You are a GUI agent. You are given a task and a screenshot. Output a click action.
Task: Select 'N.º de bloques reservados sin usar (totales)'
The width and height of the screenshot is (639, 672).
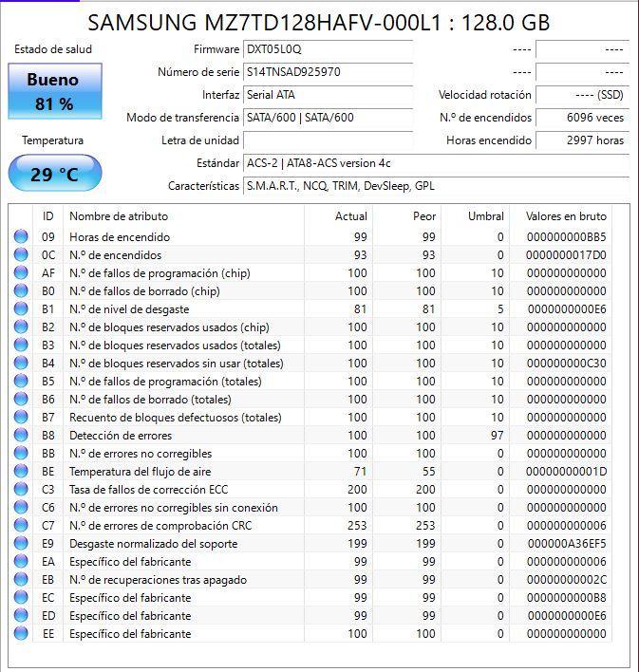click(177, 364)
